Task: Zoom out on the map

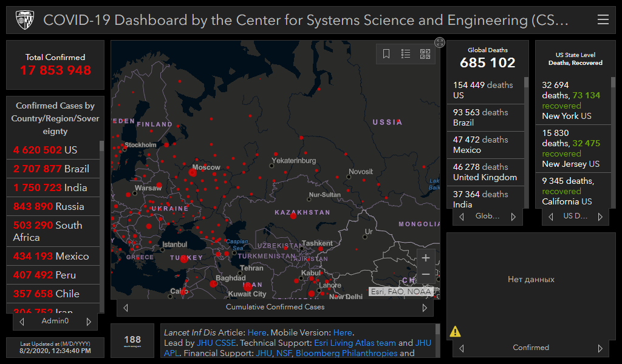Action: click(x=426, y=274)
